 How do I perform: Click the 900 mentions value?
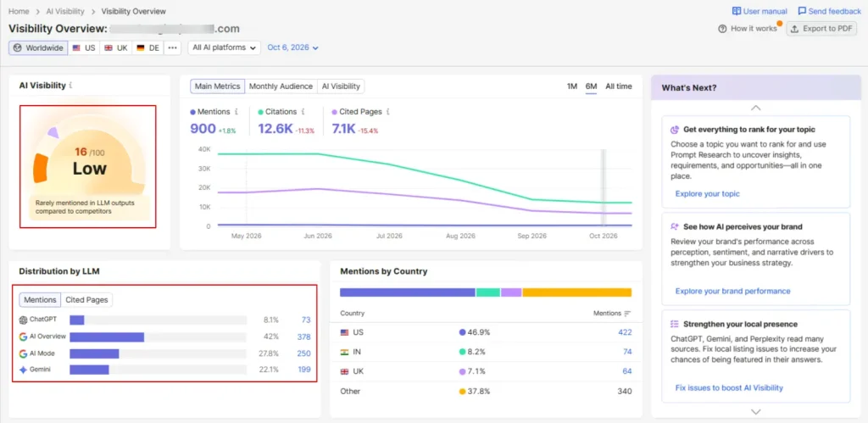click(x=203, y=129)
